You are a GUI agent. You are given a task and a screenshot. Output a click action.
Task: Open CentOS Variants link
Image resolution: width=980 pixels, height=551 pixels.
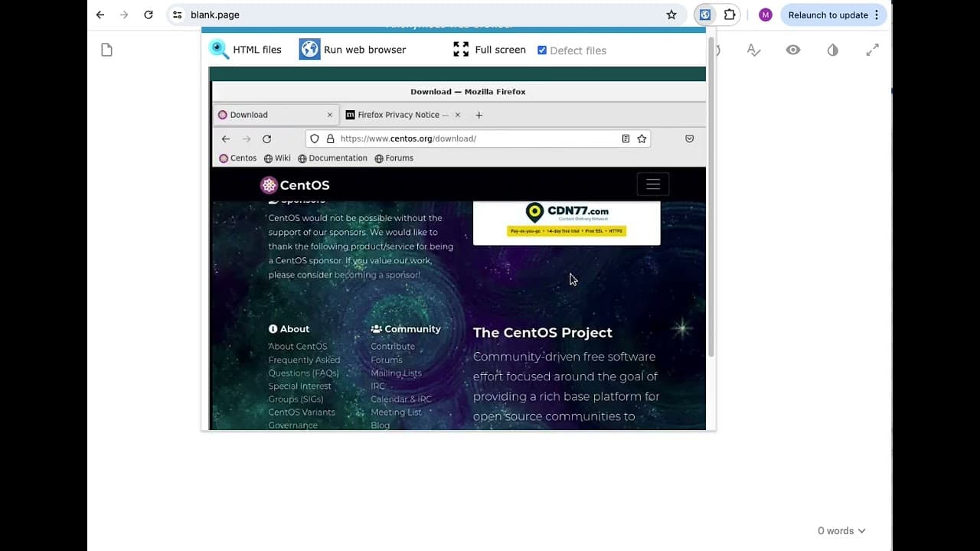coord(302,412)
